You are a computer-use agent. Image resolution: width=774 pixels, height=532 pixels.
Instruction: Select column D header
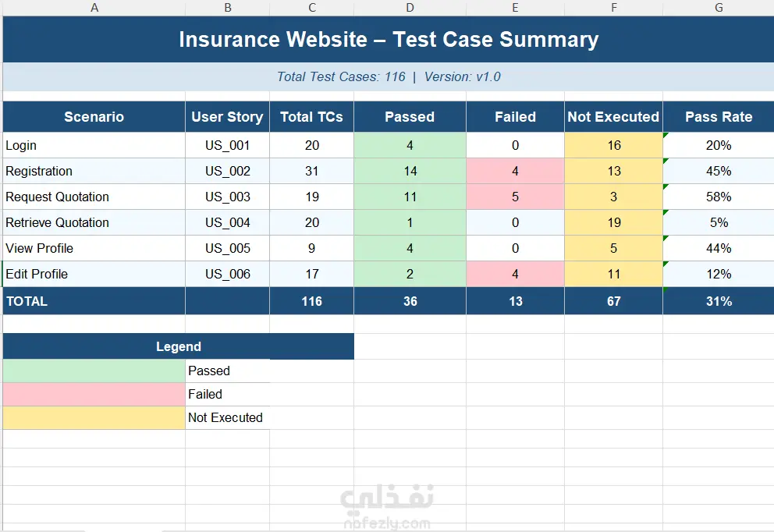(410, 7)
